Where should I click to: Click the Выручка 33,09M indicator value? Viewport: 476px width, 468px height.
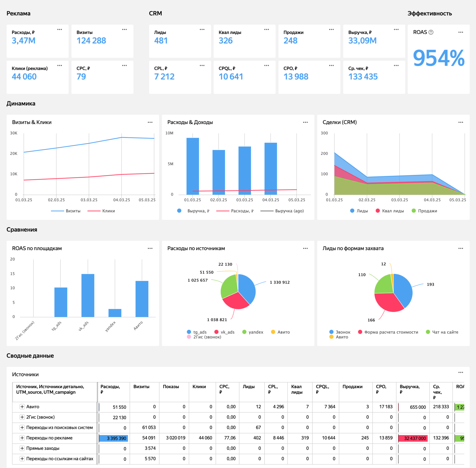coord(362,41)
